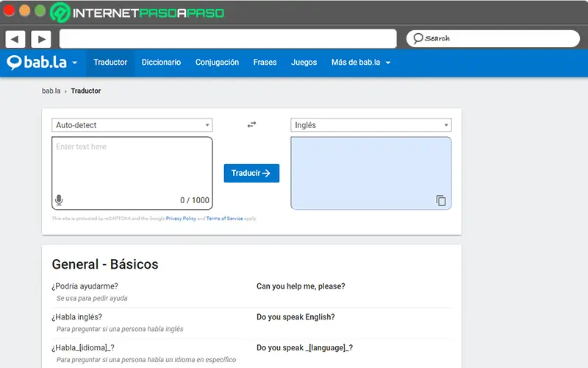This screenshot has height=368, width=588.
Task: Click the 0 / 1000 character counter
Action: (x=195, y=200)
